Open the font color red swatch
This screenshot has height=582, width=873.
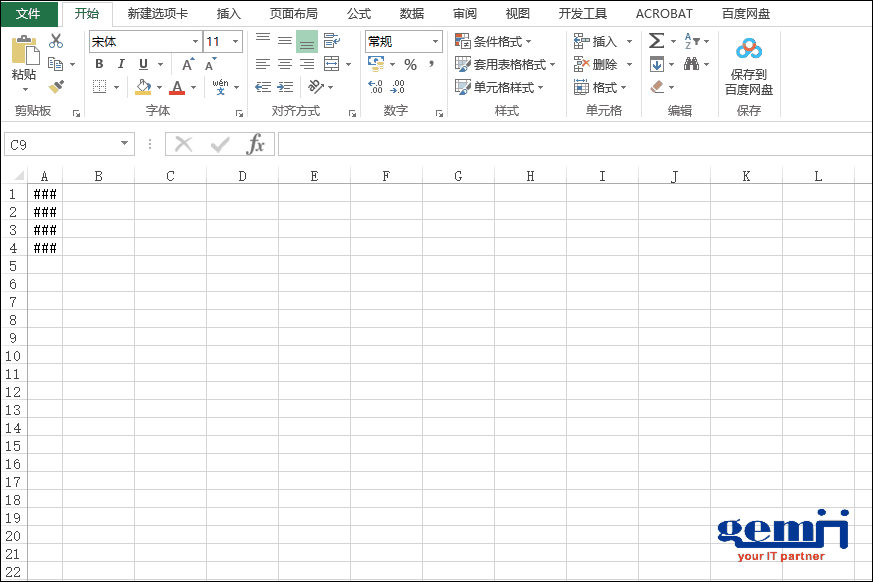pos(177,88)
